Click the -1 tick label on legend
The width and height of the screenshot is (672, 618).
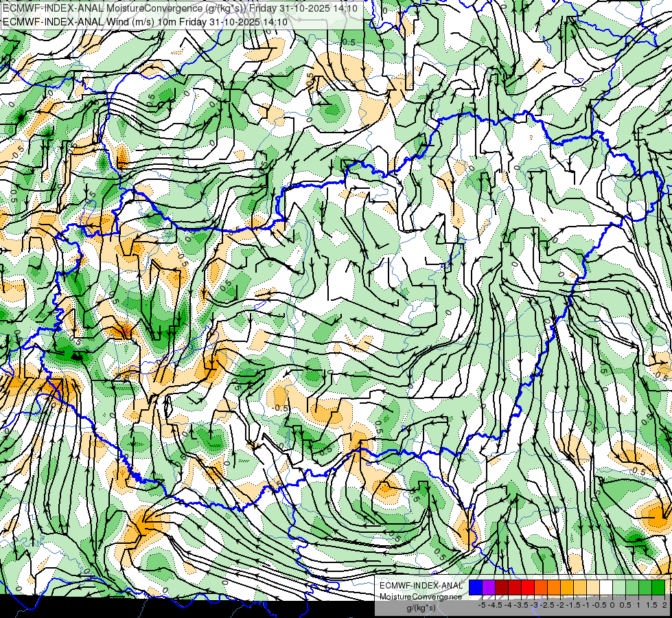tap(586, 605)
